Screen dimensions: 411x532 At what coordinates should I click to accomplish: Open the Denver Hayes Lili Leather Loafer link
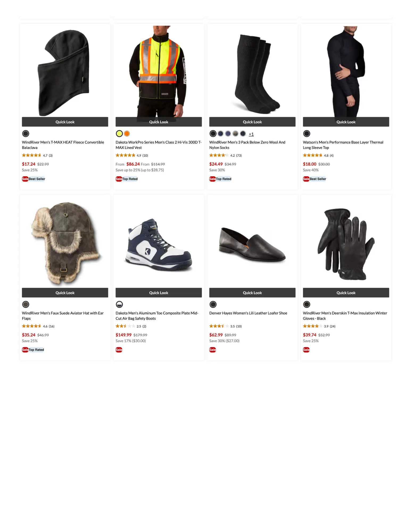pyautogui.click(x=248, y=313)
